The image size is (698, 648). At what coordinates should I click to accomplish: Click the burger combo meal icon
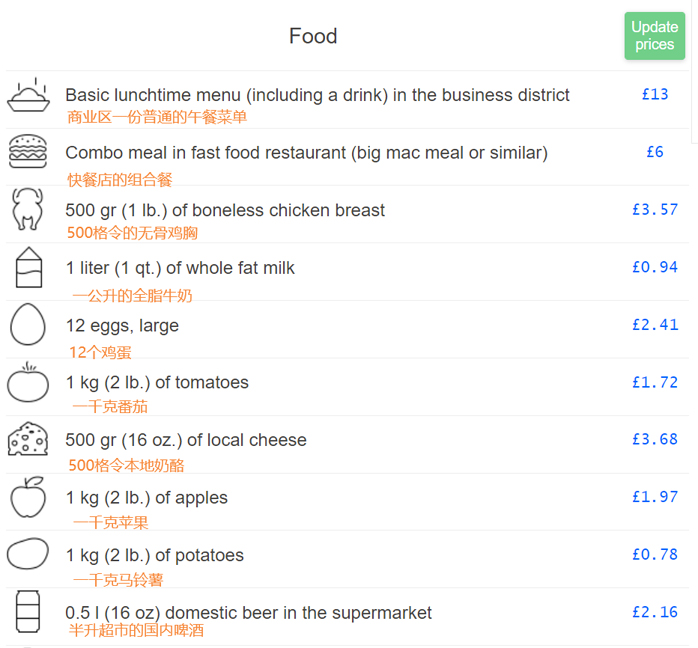coord(28,153)
